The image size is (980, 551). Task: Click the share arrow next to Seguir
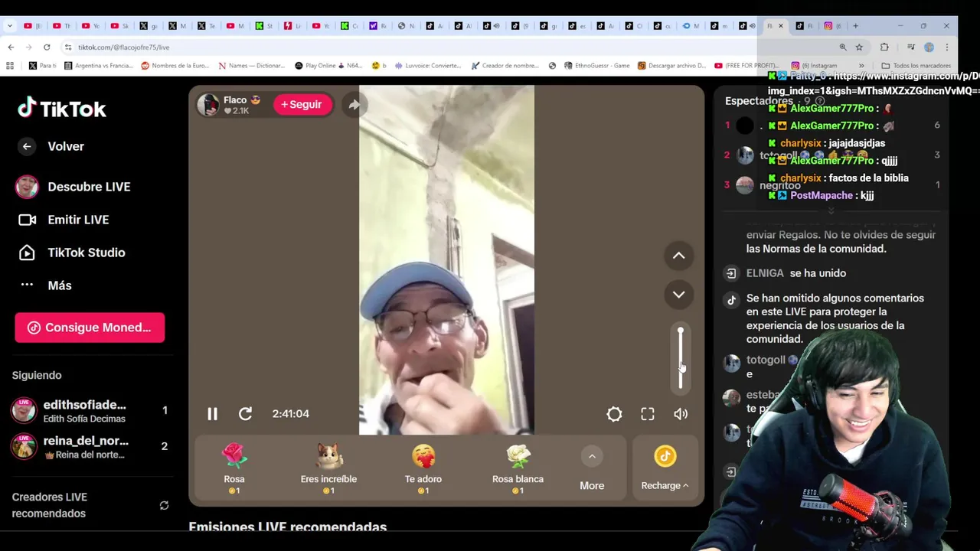[x=354, y=105]
